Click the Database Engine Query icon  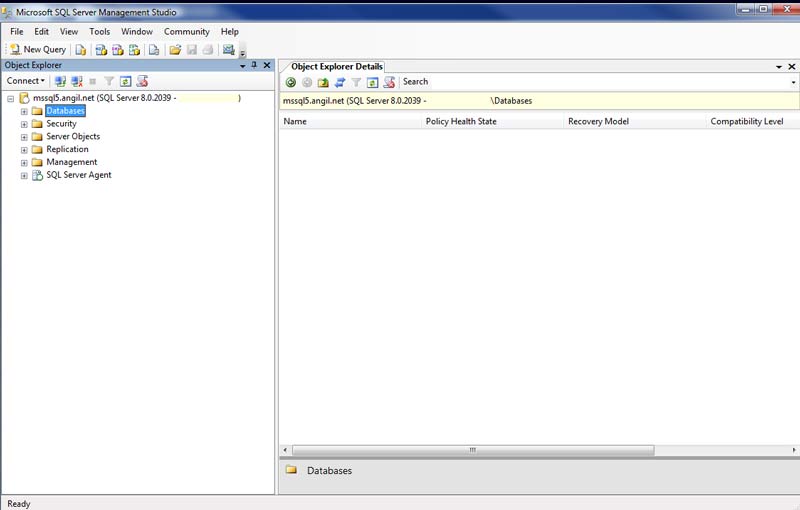[81, 49]
